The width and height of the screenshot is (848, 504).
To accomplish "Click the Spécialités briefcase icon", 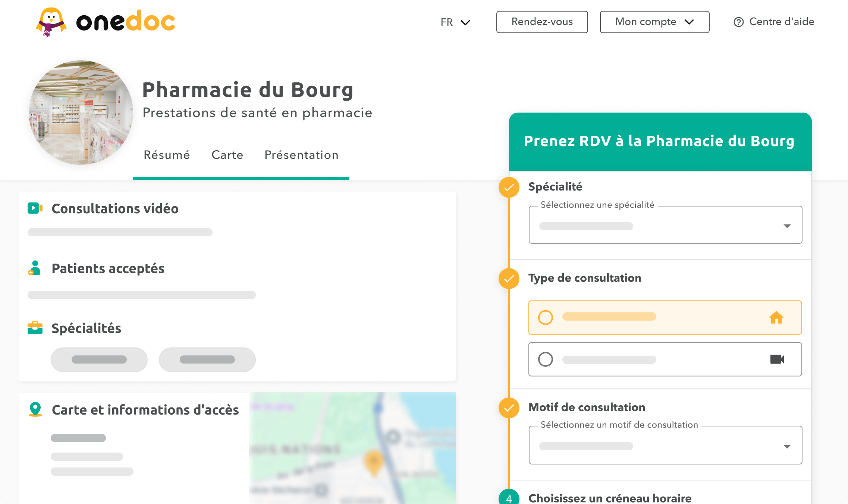I will 35,328.
